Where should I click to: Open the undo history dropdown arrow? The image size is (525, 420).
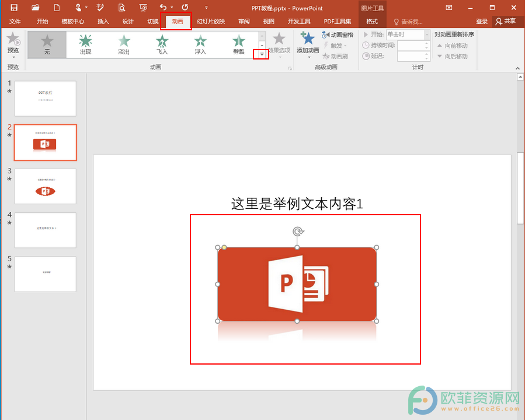click(x=172, y=8)
